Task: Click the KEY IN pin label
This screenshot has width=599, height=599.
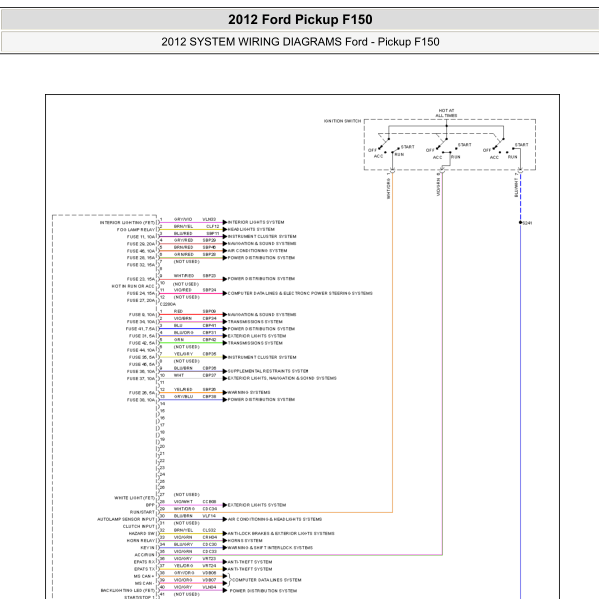Action: pos(147,548)
